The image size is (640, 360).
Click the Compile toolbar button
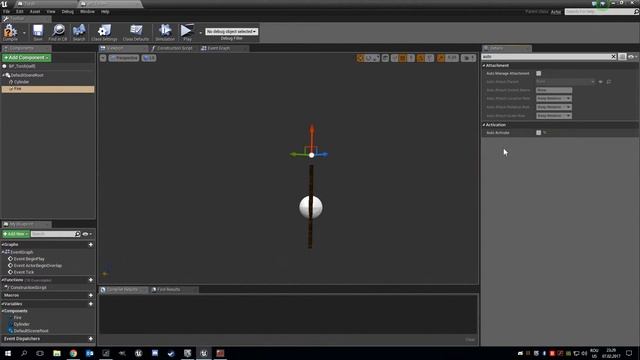tap(10, 32)
